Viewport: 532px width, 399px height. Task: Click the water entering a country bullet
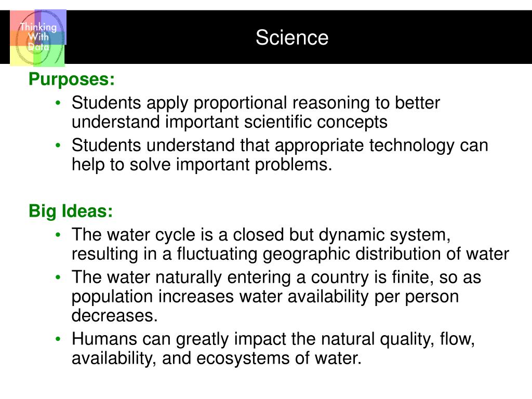pyautogui.click(x=276, y=296)
